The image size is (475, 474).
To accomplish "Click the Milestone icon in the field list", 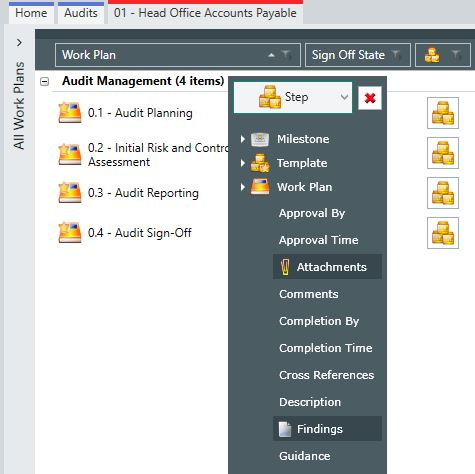I will (260, 139).
